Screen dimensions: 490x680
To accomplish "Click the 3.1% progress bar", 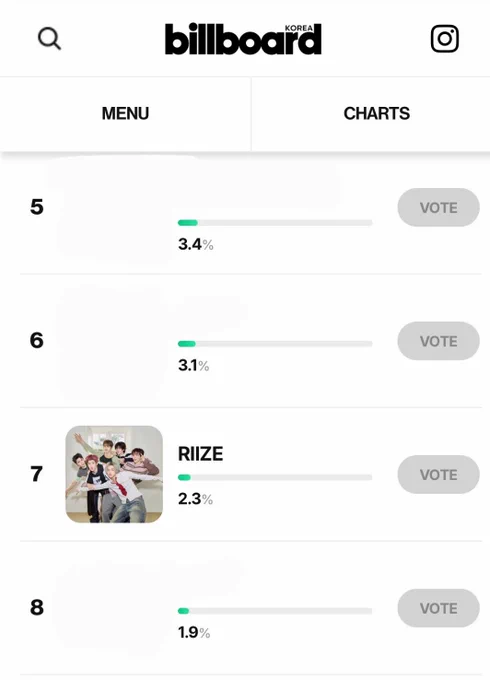I will point(275,344).
